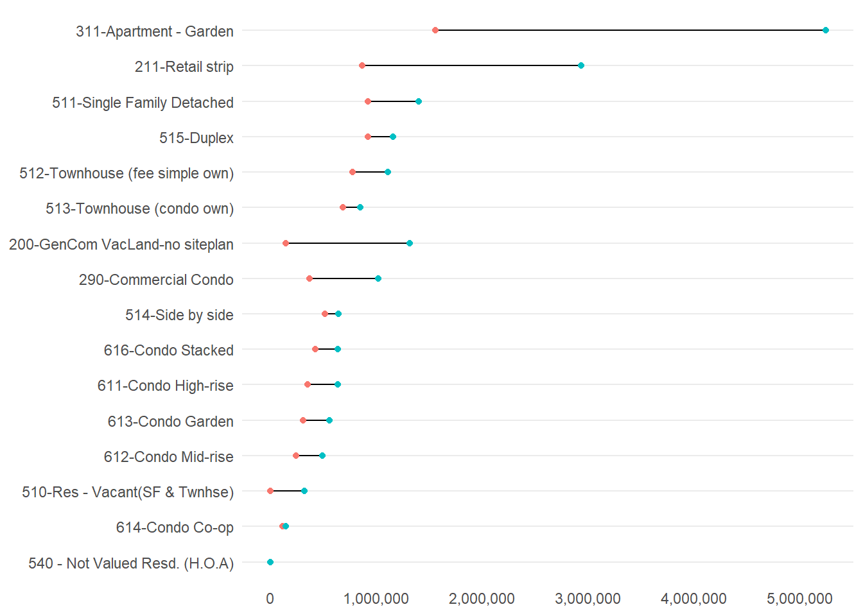Pick the teal dot for 200-GenCom VacLand-no siteplan

410,243
